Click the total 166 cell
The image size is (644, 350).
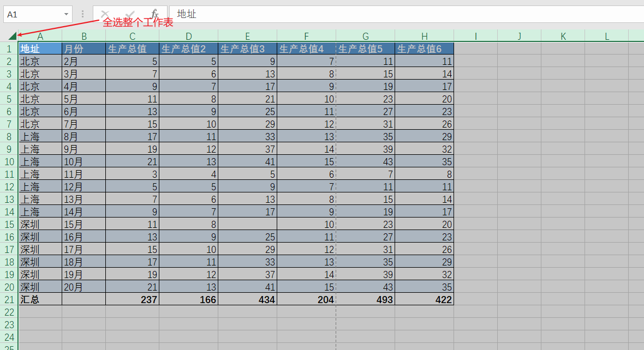point(188,299)
